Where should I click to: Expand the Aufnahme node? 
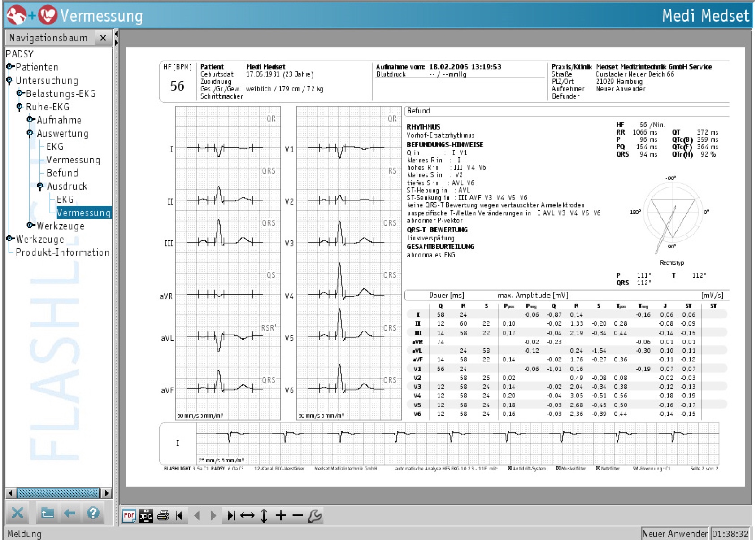(x=30, y=119)
